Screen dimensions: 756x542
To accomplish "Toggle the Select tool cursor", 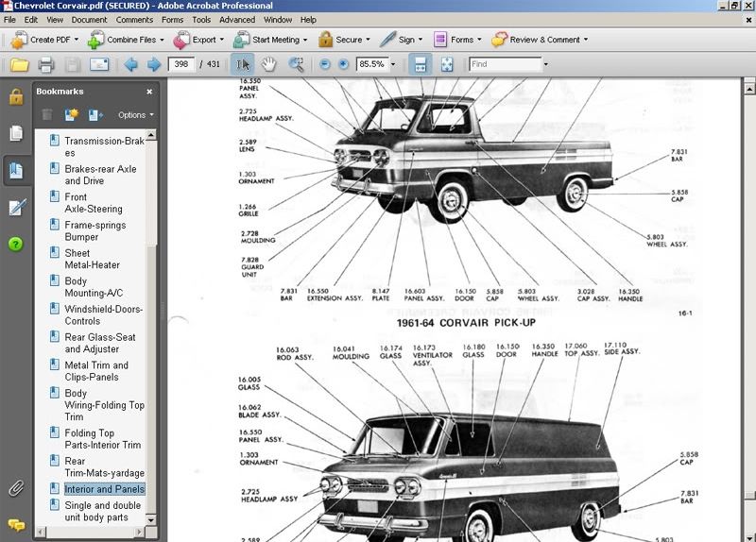I will coord(243,65).
